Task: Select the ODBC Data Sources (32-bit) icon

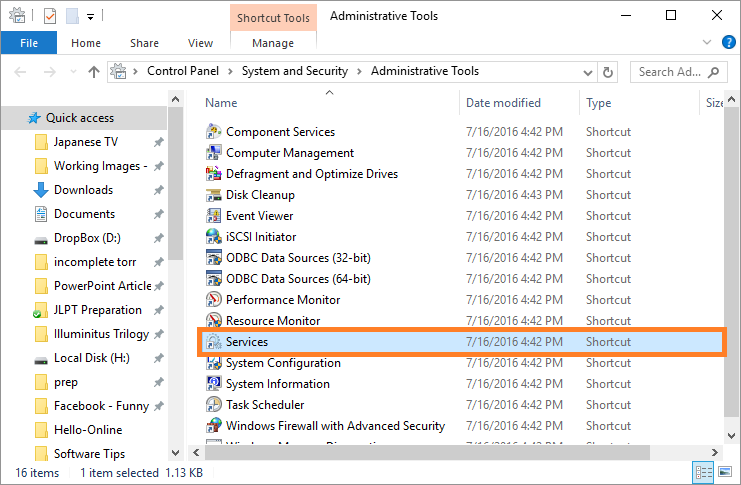Action: (214, 258)
